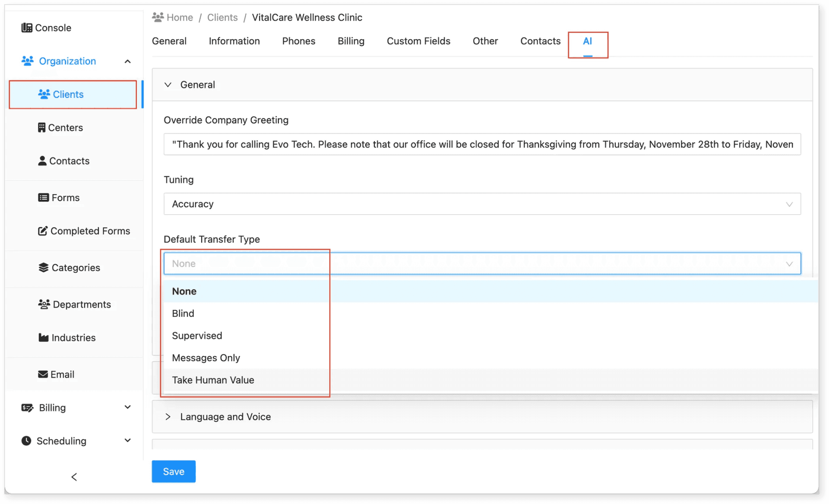The image size is (829, 504).
Task: Click the breadcrumb Home people icon
Action: point(158,17)
